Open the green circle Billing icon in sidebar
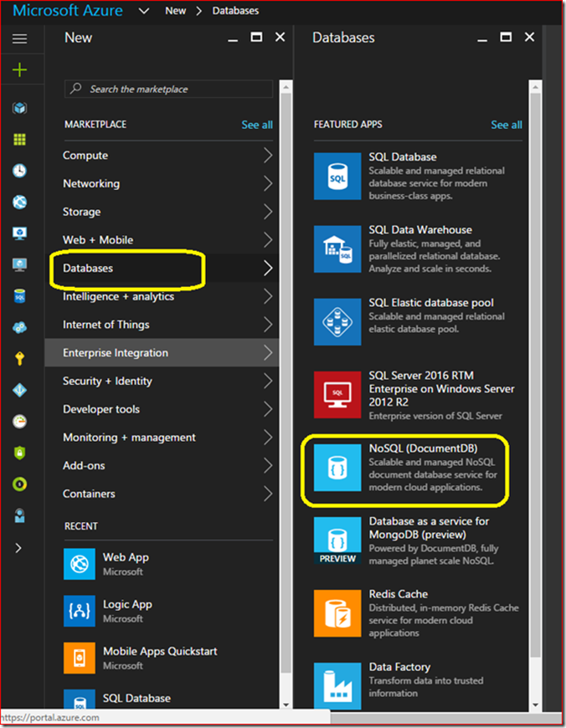Screen dimensions: 566x728 (19, 484)
